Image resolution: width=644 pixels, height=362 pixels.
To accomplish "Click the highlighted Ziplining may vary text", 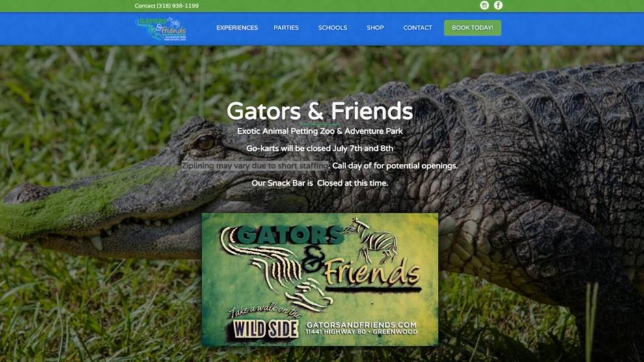I will [255, 166].
